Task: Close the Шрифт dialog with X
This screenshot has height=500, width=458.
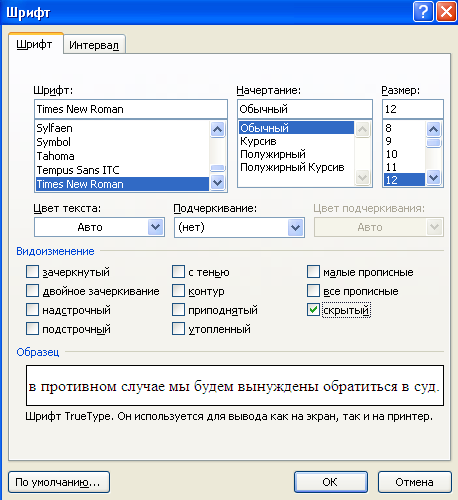Action: tap(446, 12)
